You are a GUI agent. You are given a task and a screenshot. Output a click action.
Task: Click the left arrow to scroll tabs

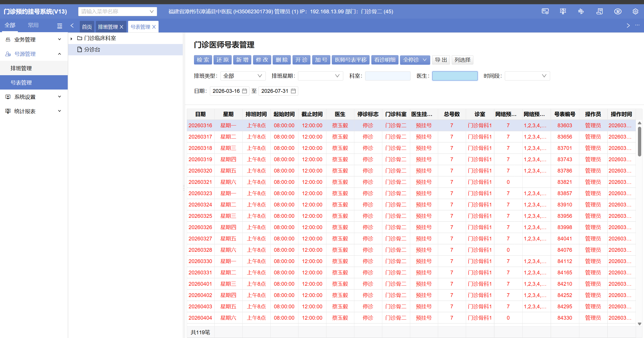click(x=72, y=25)
